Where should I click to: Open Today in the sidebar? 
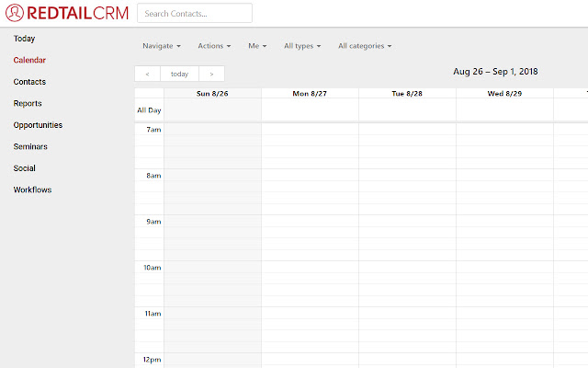(24, 39)
